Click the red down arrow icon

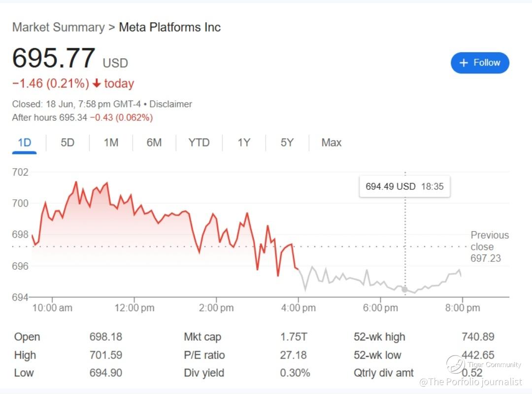(97, 84)
